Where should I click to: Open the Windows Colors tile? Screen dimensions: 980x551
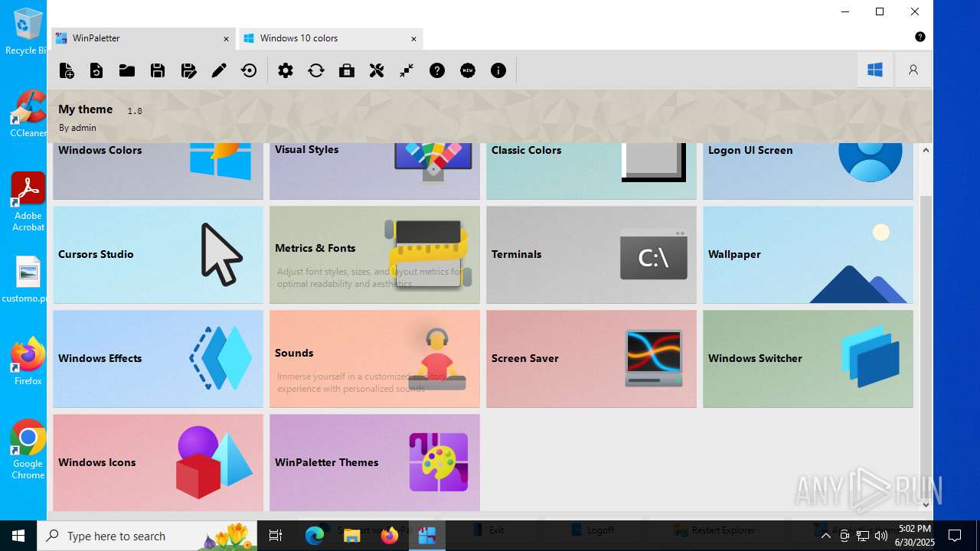[x=158, y=171]
